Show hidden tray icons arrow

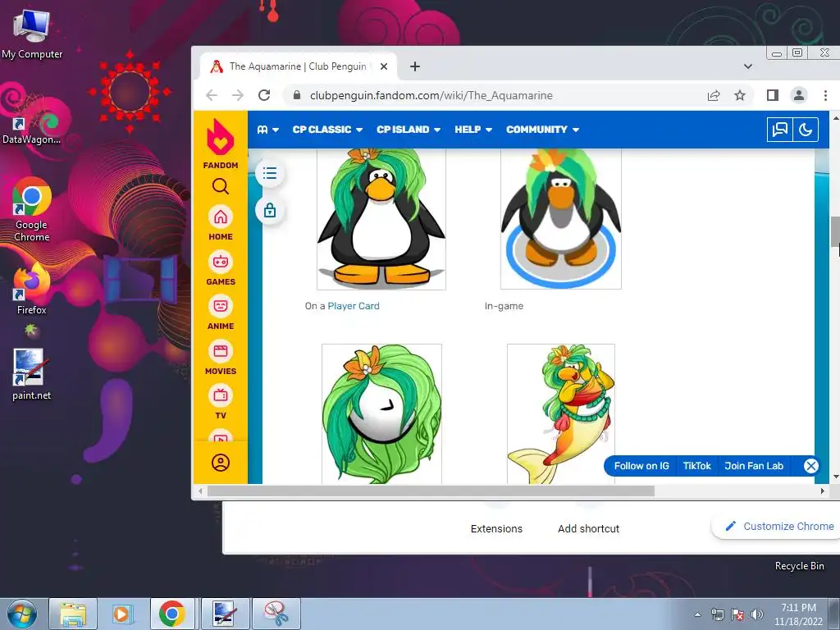[697, 614]
